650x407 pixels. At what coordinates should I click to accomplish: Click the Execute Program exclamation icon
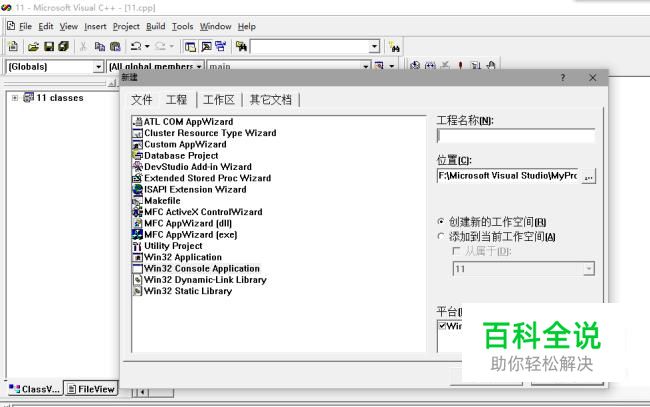click(x=460, y=65)
